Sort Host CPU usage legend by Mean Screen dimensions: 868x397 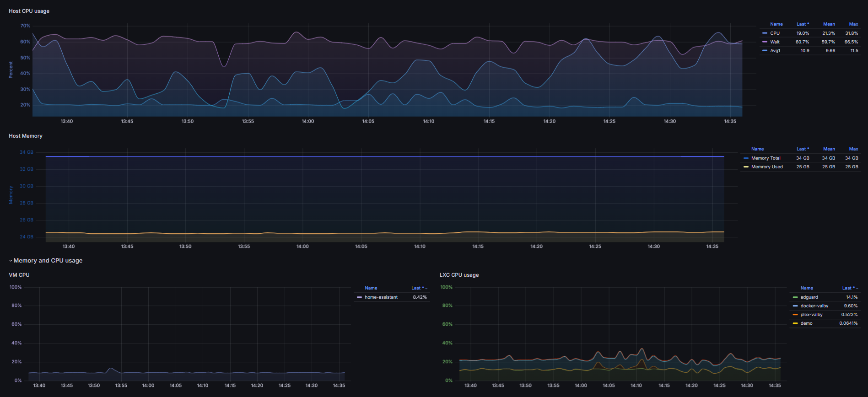(829, 24)
